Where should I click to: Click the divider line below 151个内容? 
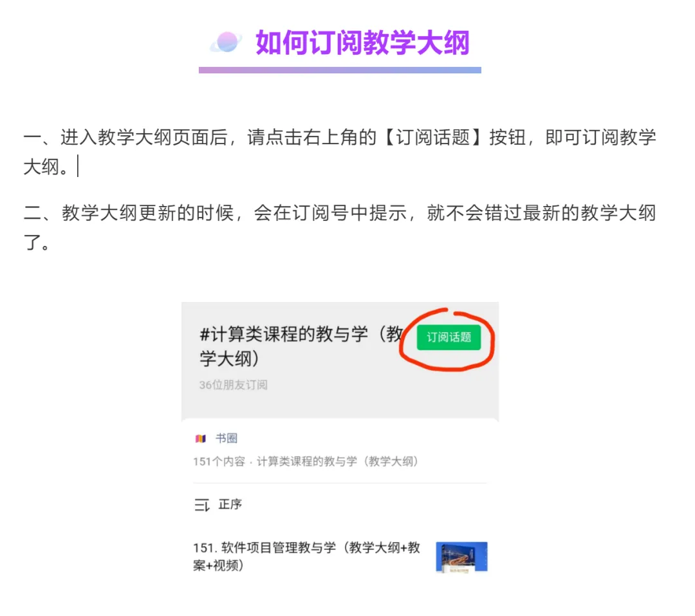click(x=340, y=483)
